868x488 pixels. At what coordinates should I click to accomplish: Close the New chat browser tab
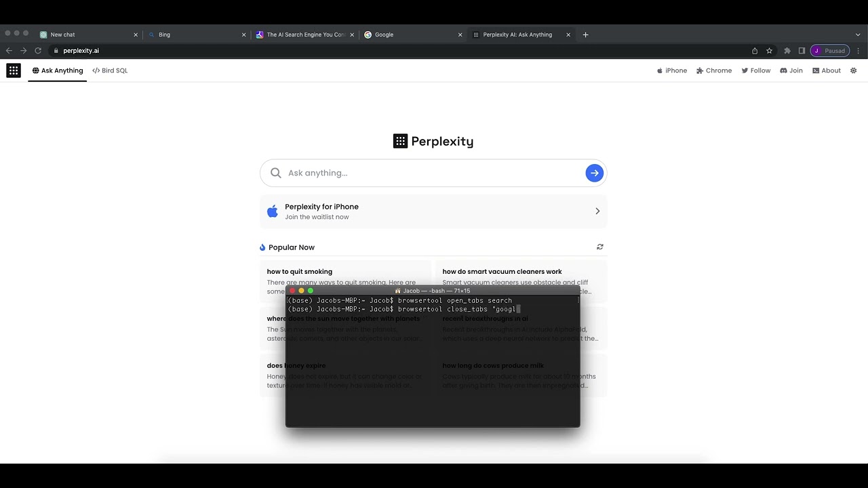click(x=136, y=35)
